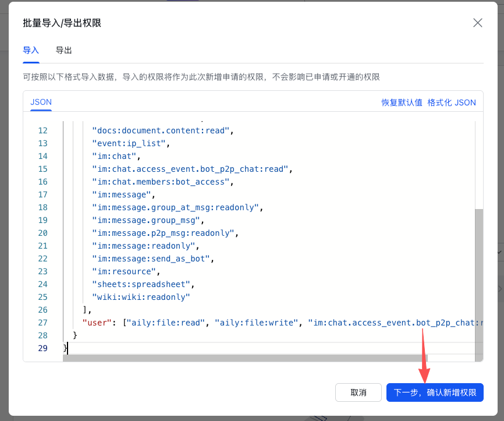Place cursor at closing brace on line 29

tap(65, 348)
